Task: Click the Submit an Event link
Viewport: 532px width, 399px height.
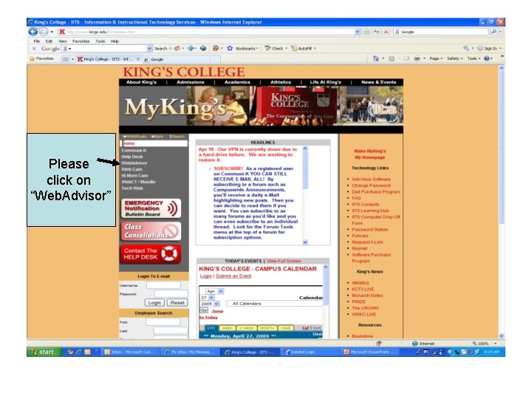Action: tap(233, 276)
